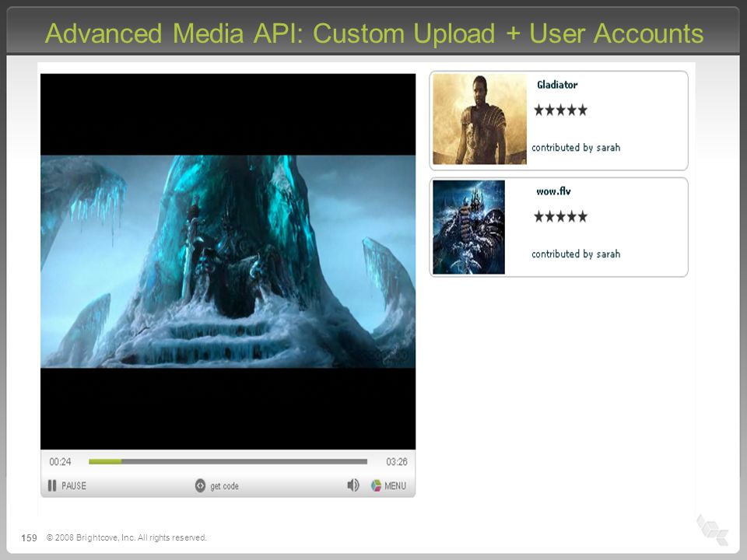Click the 03:26 total duration
Screen dimensions: 747x560
click(x=396, y=461)
